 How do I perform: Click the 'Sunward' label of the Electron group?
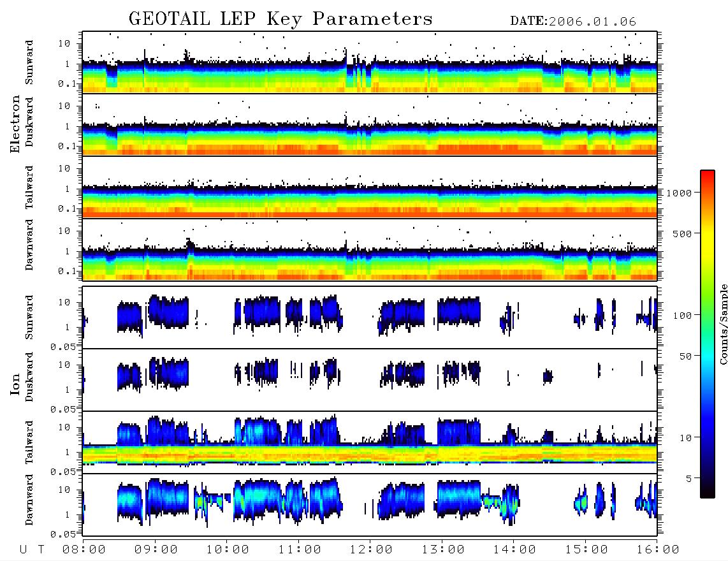click(x=29, y=62)
